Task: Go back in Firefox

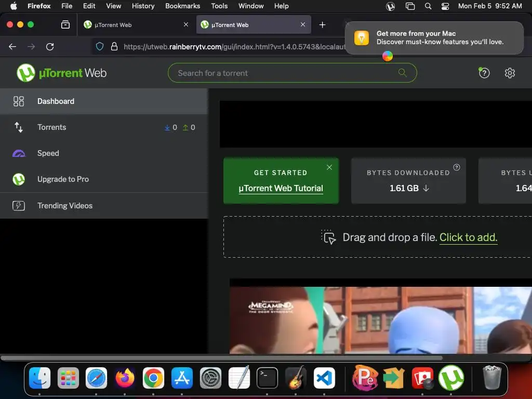Action: point(12,46)
